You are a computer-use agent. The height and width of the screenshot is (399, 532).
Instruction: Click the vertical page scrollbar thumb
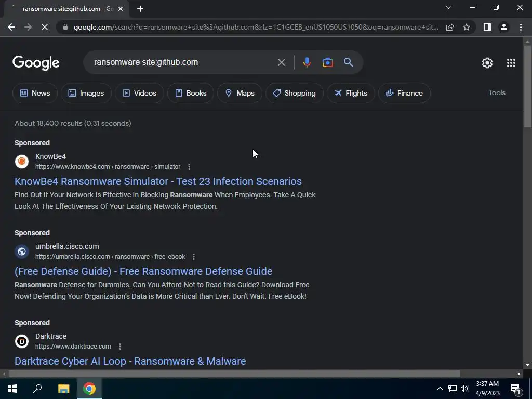tap(527, 86)
